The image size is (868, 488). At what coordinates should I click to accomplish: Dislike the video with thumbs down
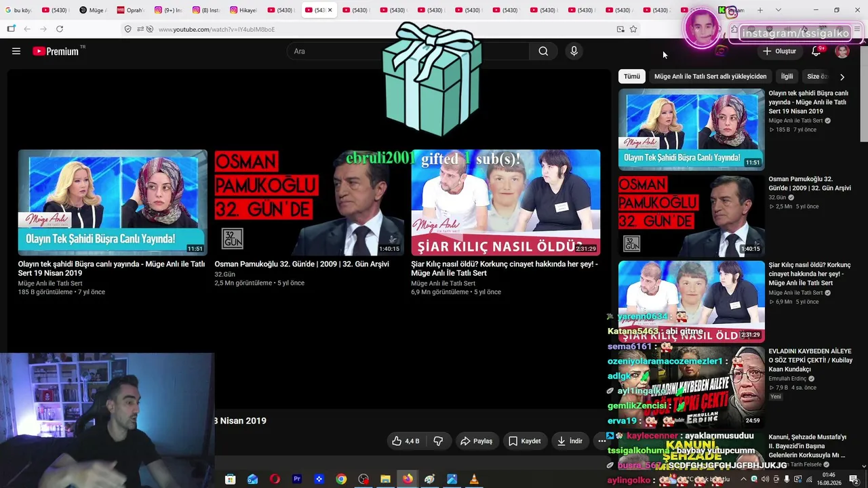(x=438, y=441)
